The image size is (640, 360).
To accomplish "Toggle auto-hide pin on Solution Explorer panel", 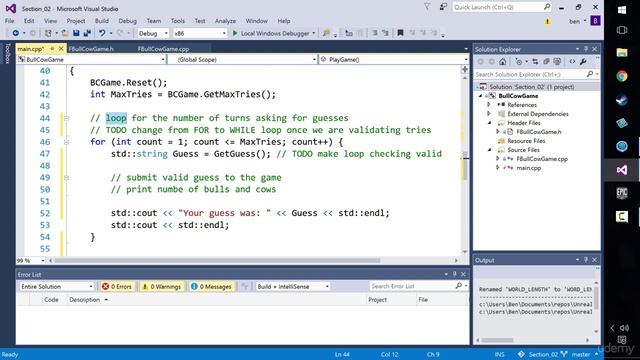I will point(586,49).
